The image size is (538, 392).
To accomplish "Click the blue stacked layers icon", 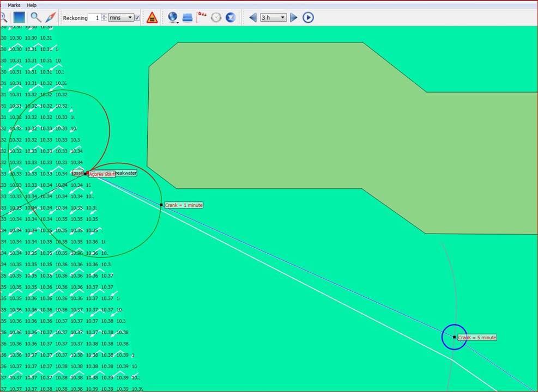I will coord(188,17).
